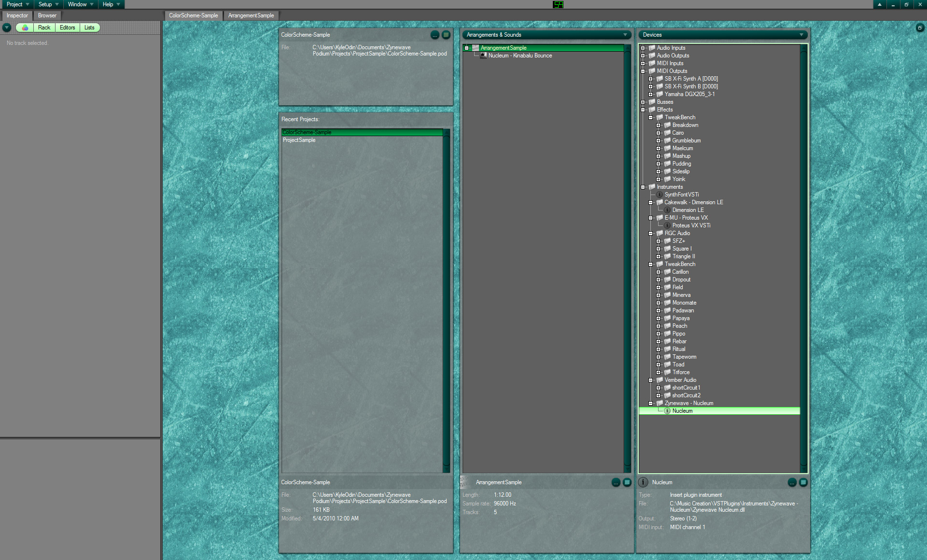The height and width of the screenshot is (560, 927).
Task: Expand the Audio Inputs tree node
Action: (x=643, y=48)
